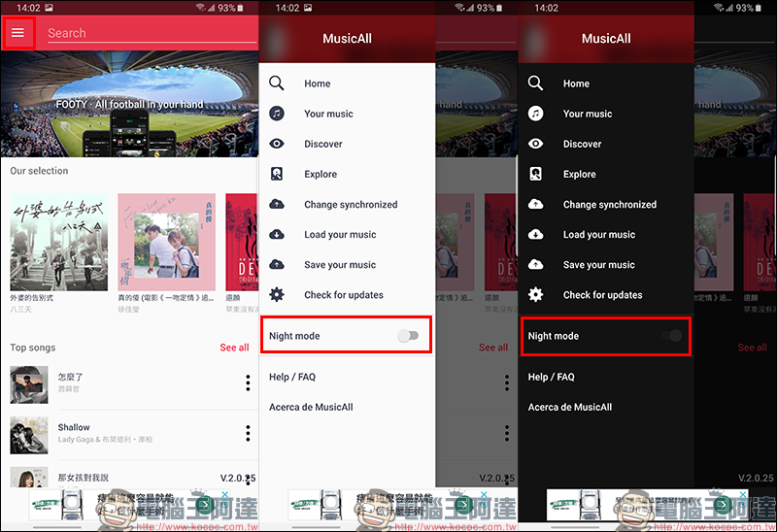Click Load your music cloud icon, dark menu
Image resolution: width=777 pixels, height=532 pixels.
pos(536,234)
